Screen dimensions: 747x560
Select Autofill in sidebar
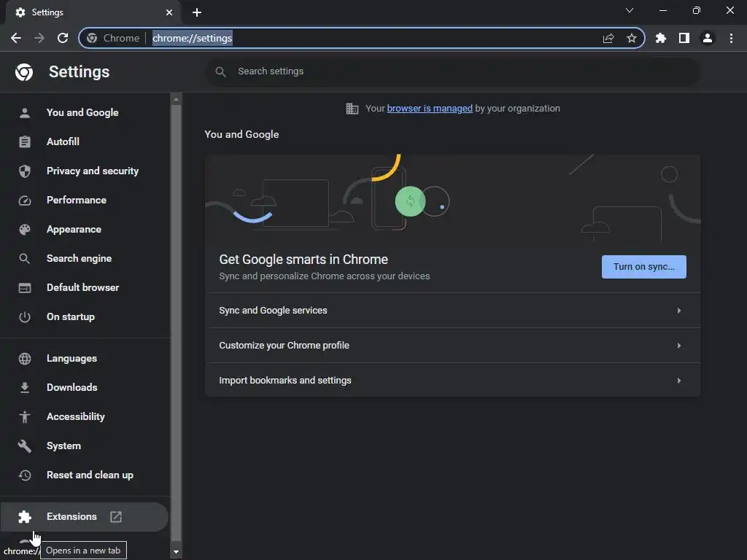(85, 142)
